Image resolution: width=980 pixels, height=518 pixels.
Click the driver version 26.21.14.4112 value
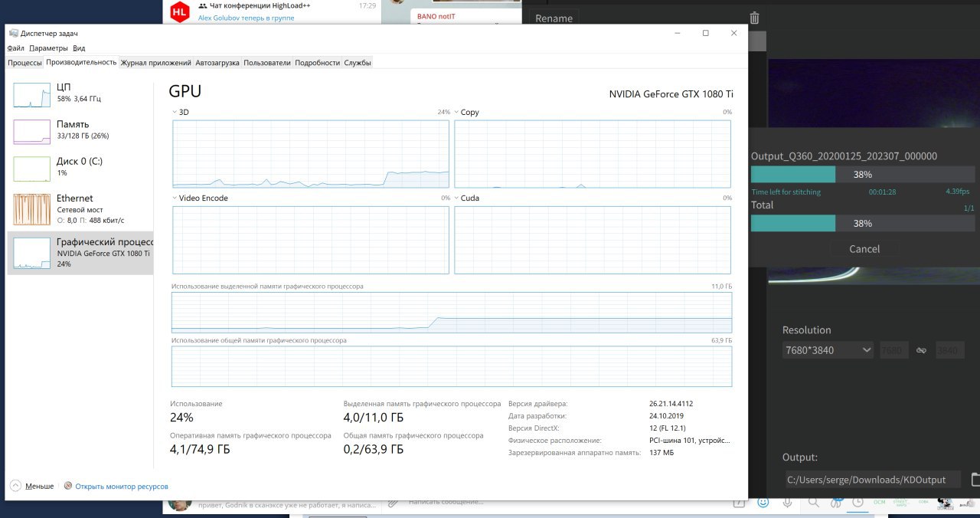pyautogui.click(x=671, y=403)
